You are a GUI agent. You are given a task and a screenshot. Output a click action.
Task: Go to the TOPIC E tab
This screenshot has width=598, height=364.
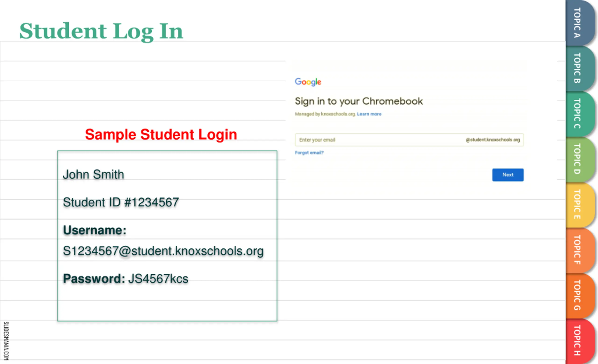(580, 205)
